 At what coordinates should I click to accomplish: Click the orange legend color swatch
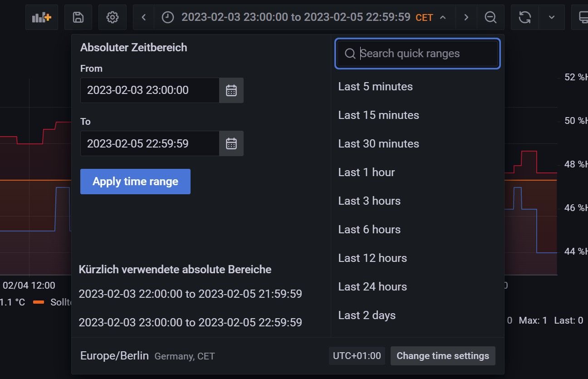(x=39, y=302)
